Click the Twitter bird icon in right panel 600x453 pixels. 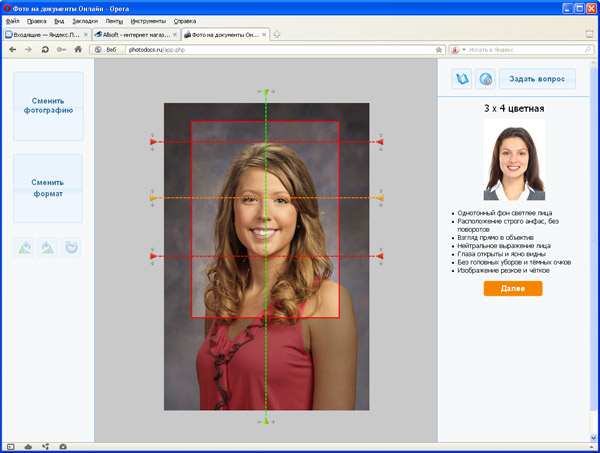point(462,78)
